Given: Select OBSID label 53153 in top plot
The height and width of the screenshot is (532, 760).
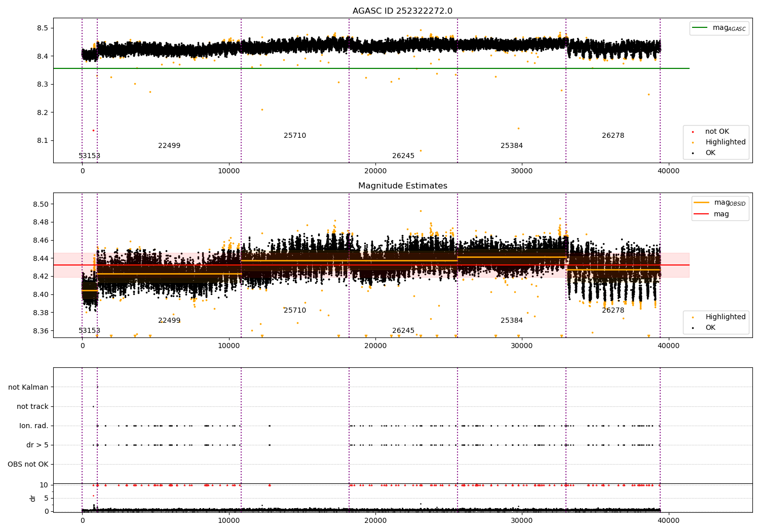Looking at the screenshot, I should pyautogui.click(x=89, y=156).
